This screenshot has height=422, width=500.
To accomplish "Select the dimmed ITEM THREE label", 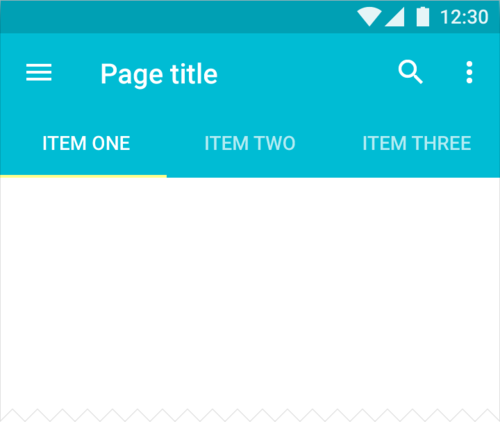I will click(x=417, y=143).
